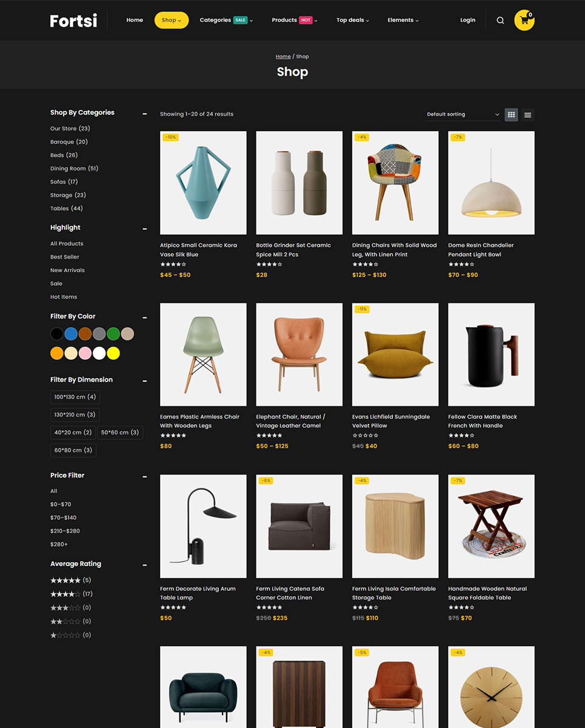Screen dimensions: 585x728
Task: Switch to grid view layout
Action: point(511,115)
